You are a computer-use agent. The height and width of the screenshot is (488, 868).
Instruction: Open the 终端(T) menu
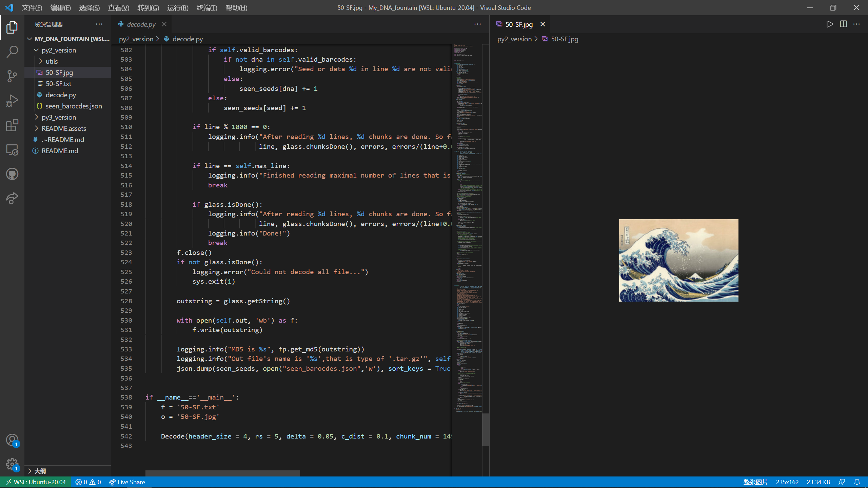pos(206,7)
